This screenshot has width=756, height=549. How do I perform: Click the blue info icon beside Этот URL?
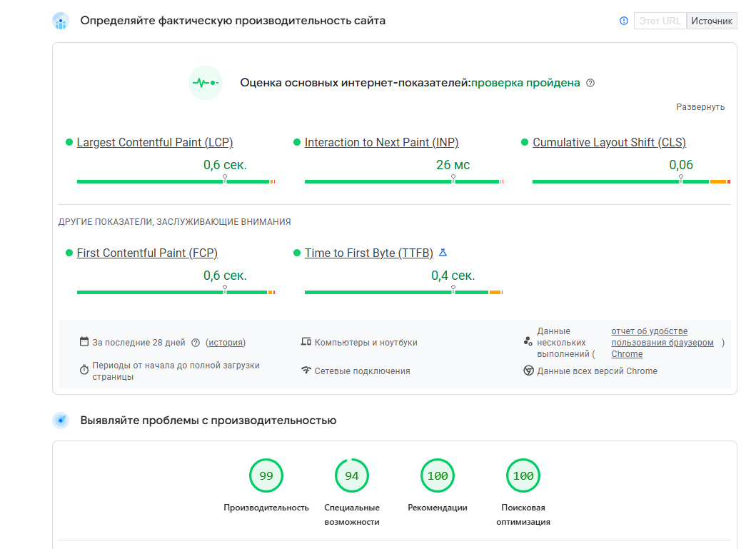pyautogui.click(x=624, y=21)
